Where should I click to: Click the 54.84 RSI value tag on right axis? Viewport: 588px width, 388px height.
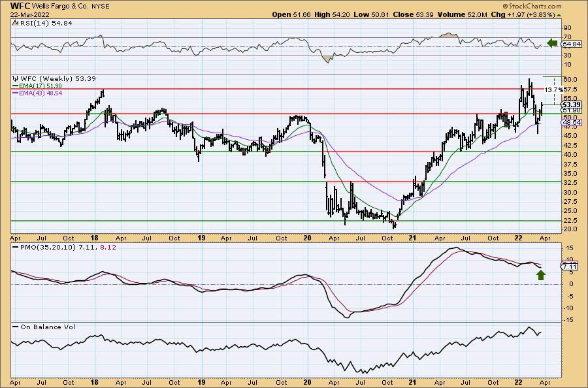tap(571, 44)
